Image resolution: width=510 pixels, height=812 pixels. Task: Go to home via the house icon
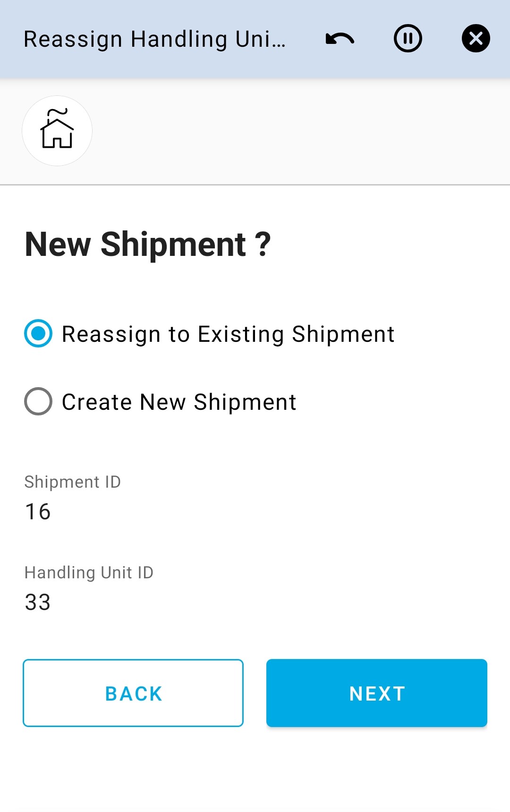pos(57,131)
